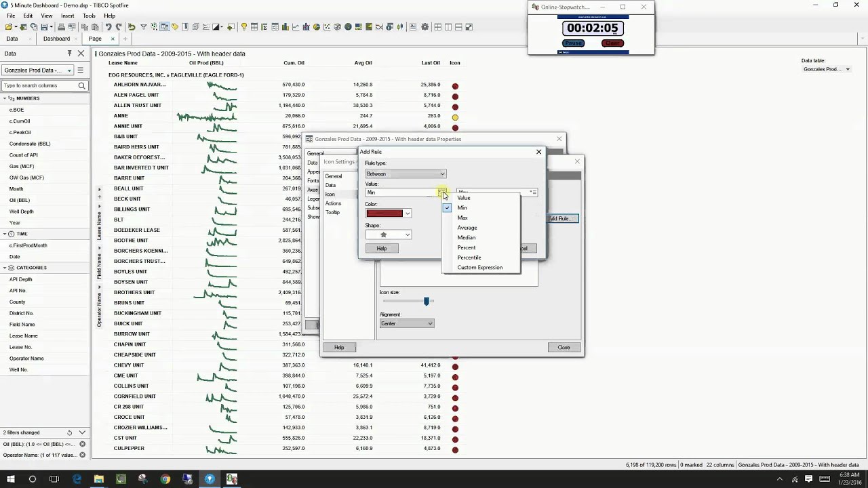Click the search magnifier in column search

pyautogui.click(x=81, y=85)
